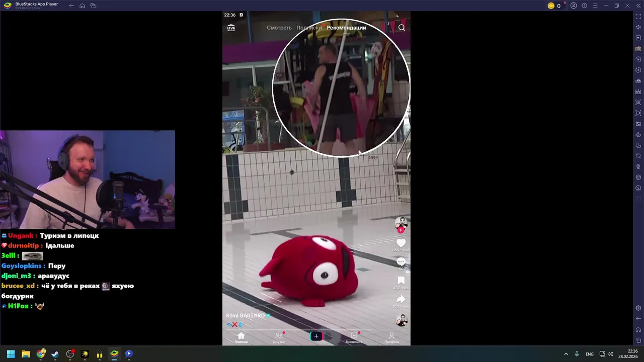Click the webcam overlay feed
Screen dimensions: 644x362
(88, 179)
